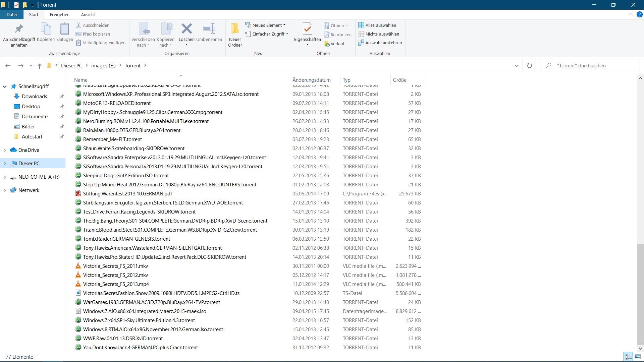Expand the Dieser PC tree node
644x362 pixels.
(5, 164)
